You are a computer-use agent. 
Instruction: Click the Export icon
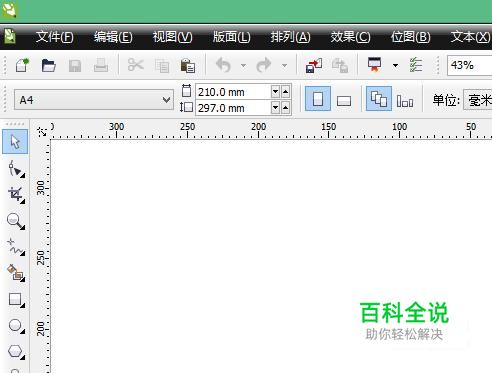(x=340, y=65)
